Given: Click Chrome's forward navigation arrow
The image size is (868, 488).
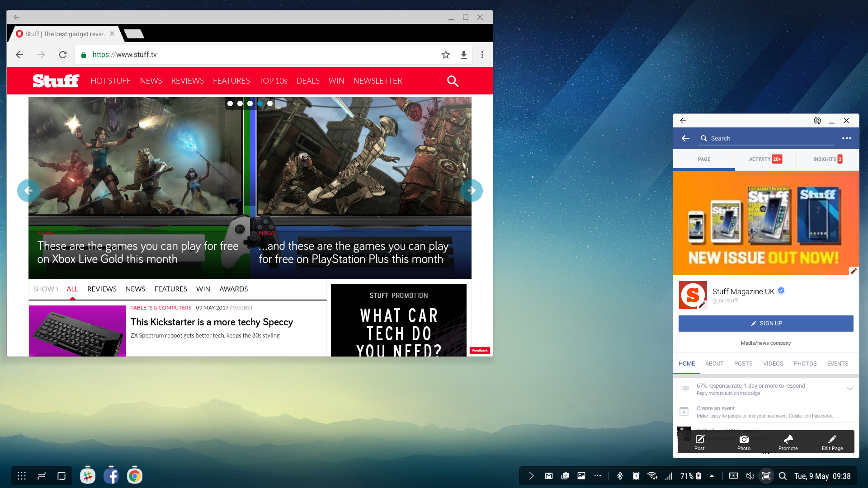Looking at the screenshot, I should 41,55.
